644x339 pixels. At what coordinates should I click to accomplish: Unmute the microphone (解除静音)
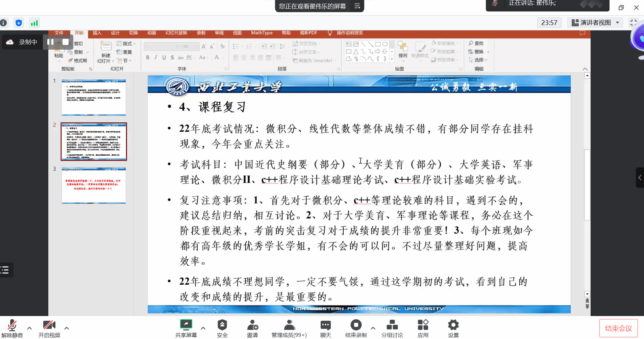(x=12, y=325)
